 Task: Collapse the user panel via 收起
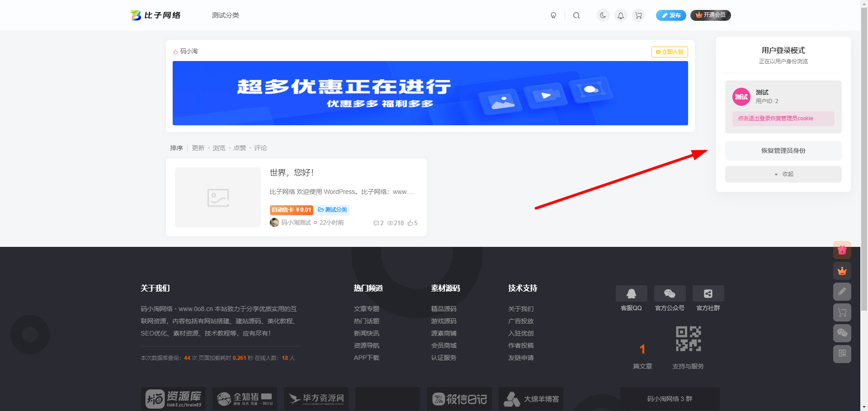(783, 174)
